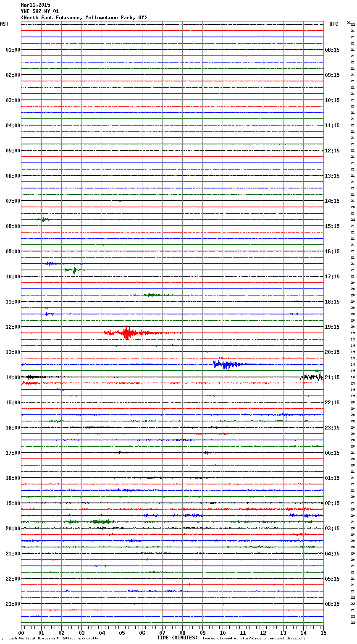Click the DC header above the right column
Image resolution: width=357 pixels, height=644 pixels.
click(x=349, y=23)
